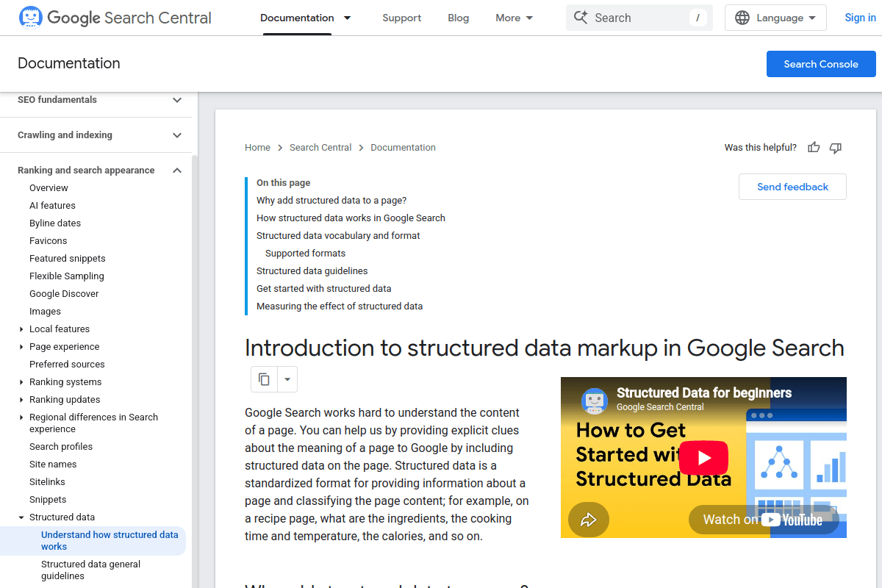This screenshot has width=882, height=588.
Task: Expand Regional differences in Search experience
Action: click(x=21, y=417)
